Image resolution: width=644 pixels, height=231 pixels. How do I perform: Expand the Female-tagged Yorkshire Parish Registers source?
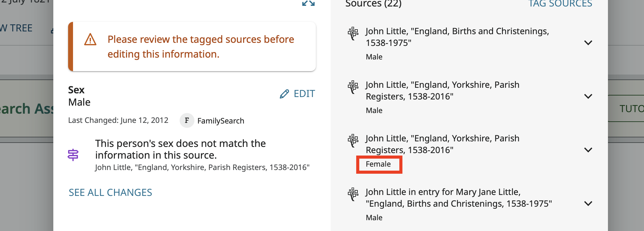(x=588, y=150)
